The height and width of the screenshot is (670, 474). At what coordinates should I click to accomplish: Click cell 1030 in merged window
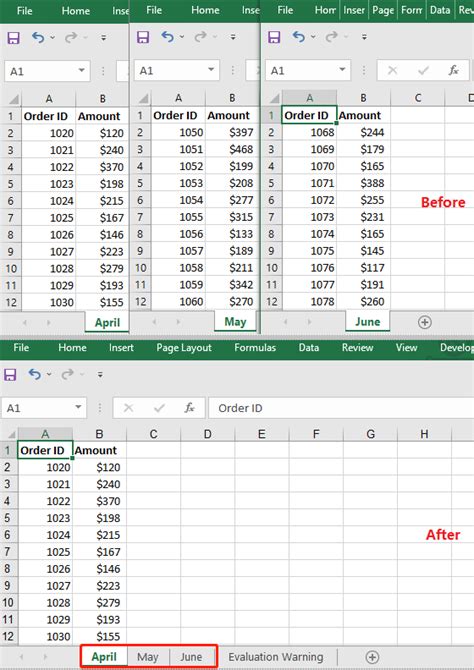[45, 636]
